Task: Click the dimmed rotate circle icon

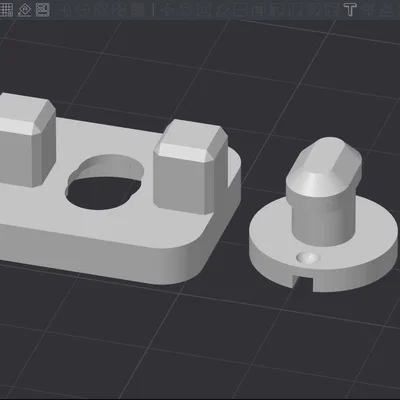Action: (x=186, y=10)
